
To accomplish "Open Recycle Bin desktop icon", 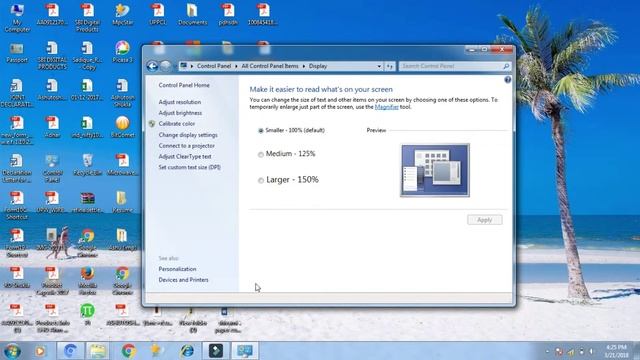I will click(87, 164).
